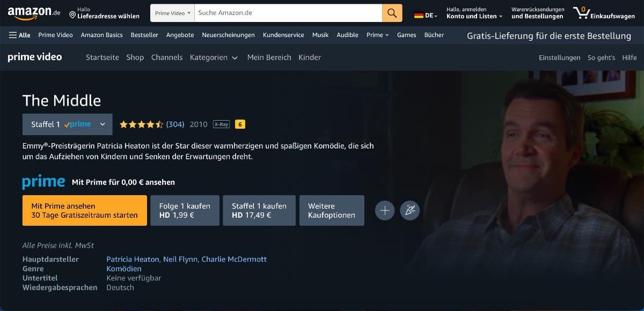The height and width of the screenshot is (311, 644).
Task: Open Bücher in navigation bar
Action: 434,35
